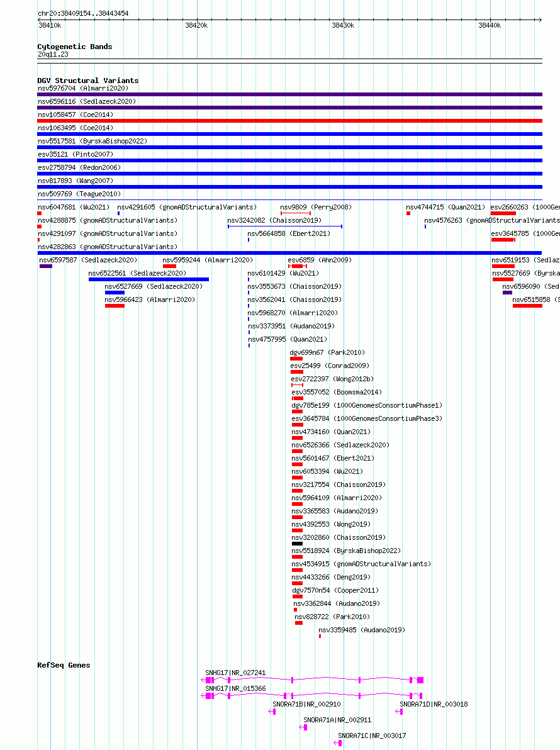Open variant nsv5517581 (ByrskaBishop2022) label

(x=92, y=141)
